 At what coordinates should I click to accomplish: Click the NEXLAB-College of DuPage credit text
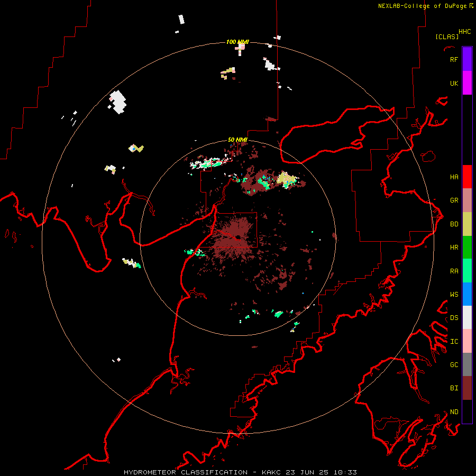422,6
